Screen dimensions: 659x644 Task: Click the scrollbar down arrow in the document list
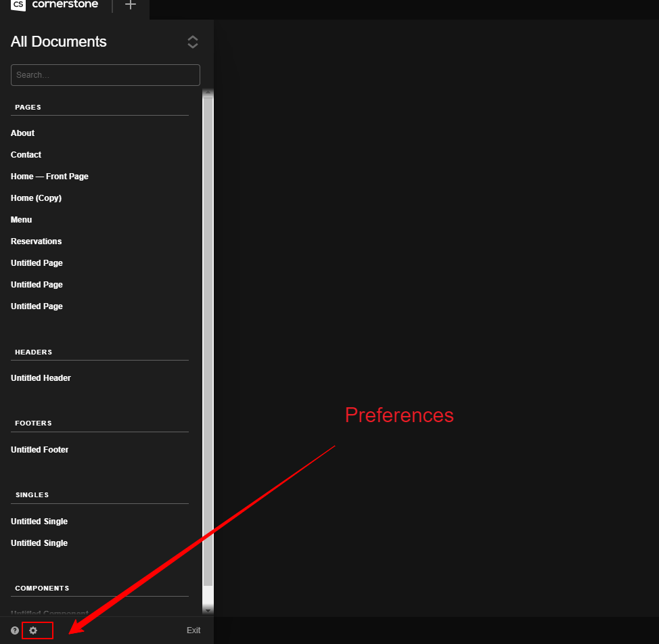pos(208,610)
